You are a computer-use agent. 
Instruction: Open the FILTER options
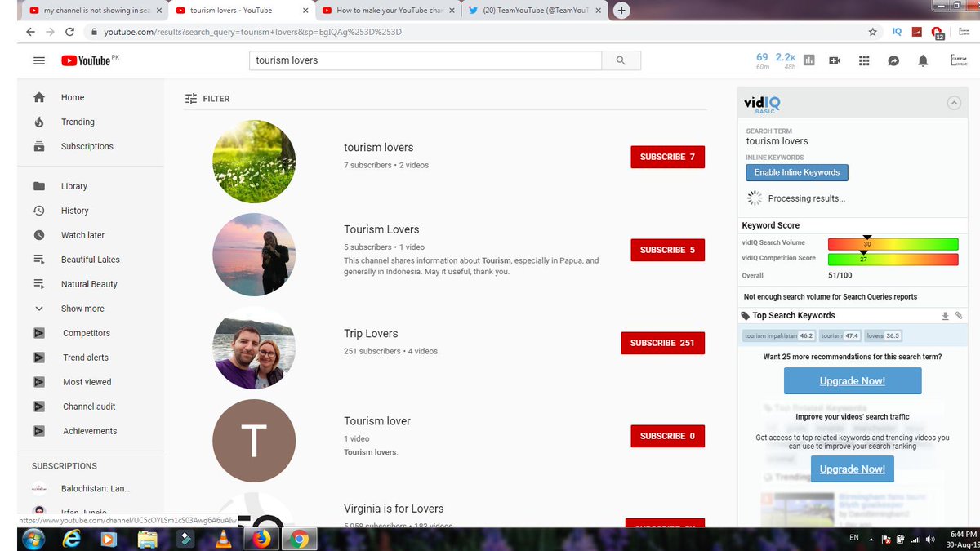(207, 99)
